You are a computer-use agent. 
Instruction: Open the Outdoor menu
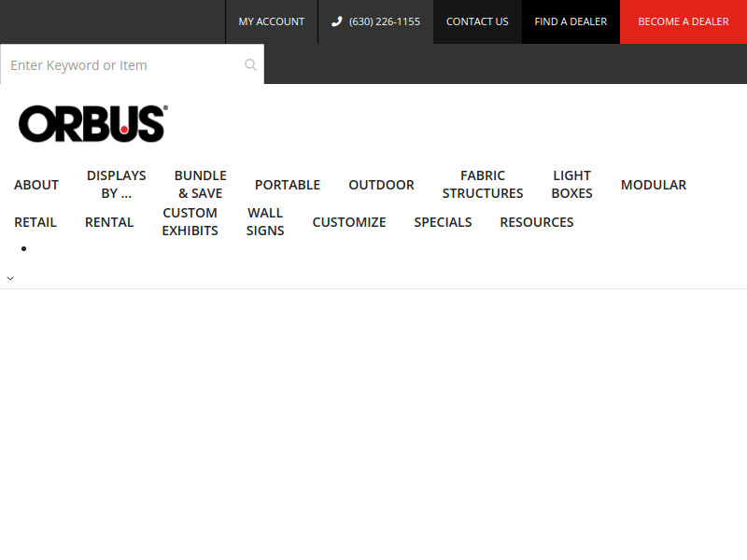pyautogui.click(x=381, y=185)
